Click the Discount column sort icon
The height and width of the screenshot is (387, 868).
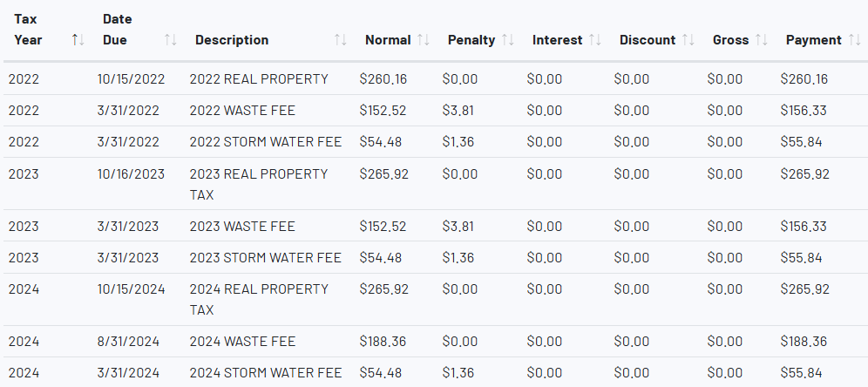688,40
